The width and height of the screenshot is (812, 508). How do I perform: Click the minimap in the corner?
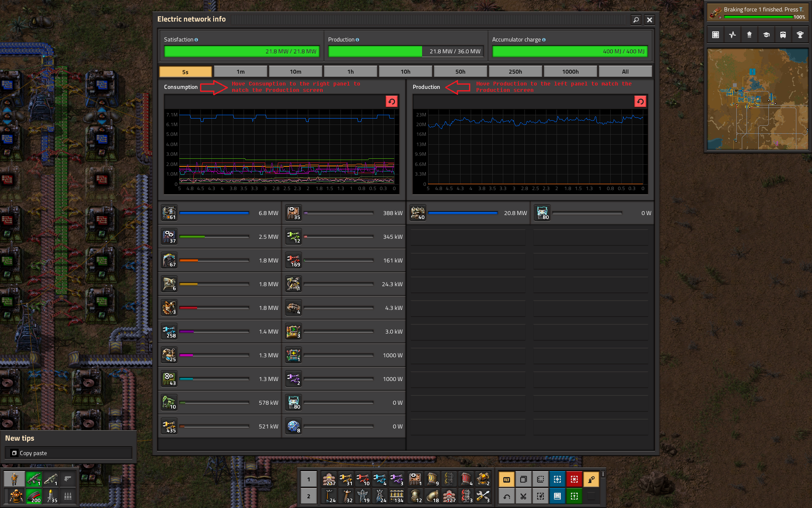click(757, 99)
